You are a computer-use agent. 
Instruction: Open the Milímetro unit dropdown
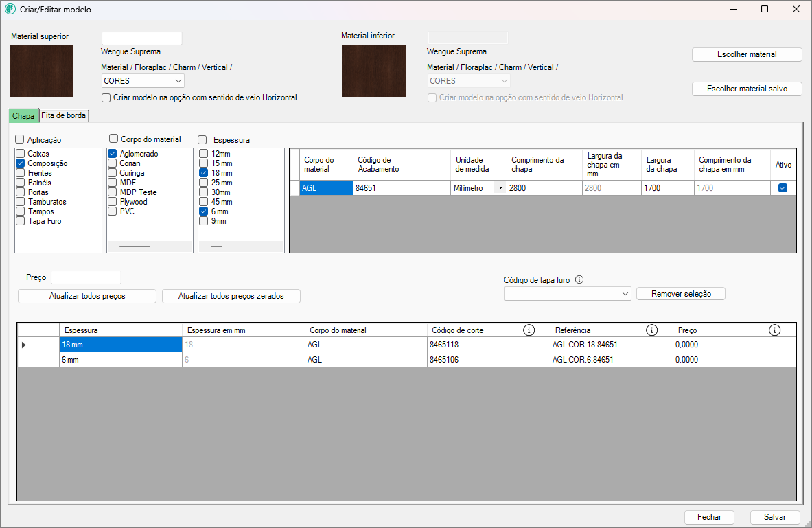click(x=500, y=188)
